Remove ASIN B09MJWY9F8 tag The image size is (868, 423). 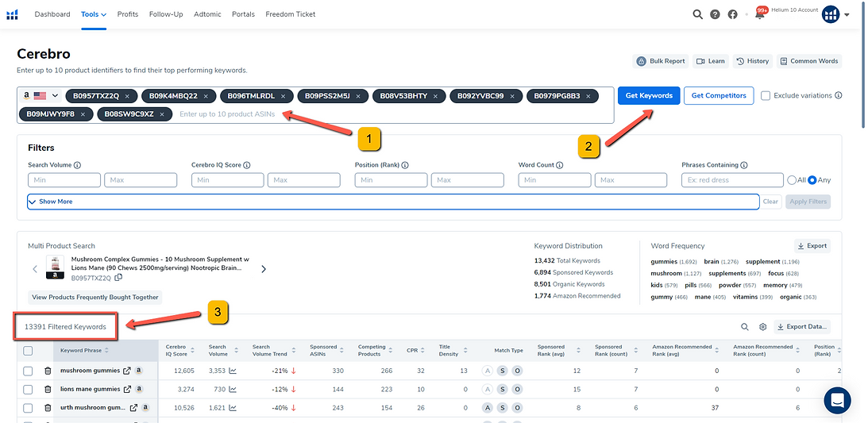(x=83, y=114)
